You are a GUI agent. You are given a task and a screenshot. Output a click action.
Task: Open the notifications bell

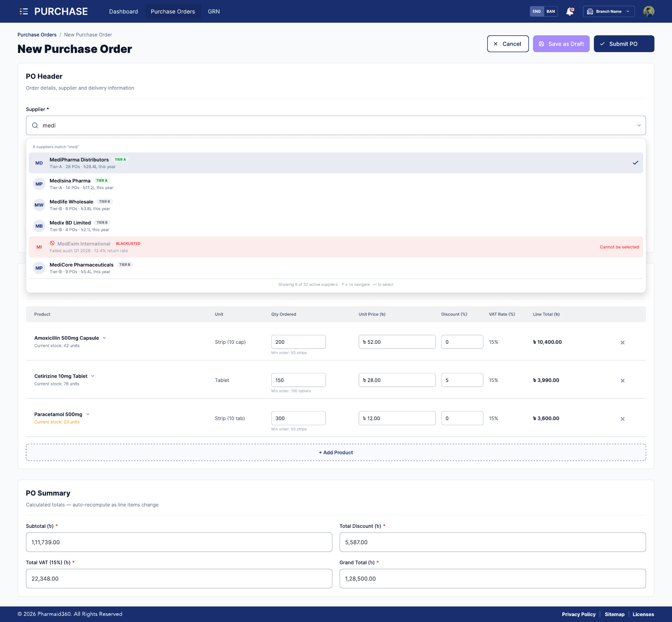[x=570, y=11]
